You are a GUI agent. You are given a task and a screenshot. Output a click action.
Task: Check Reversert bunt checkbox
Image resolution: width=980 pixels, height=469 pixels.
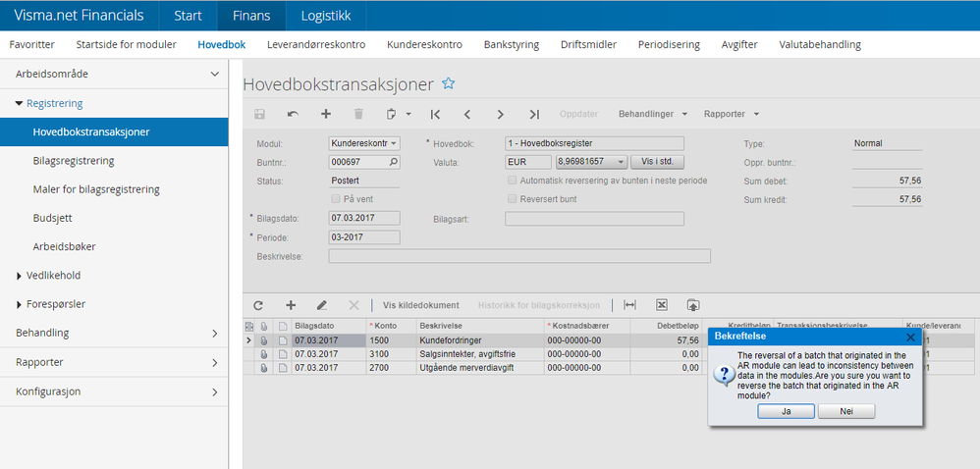[512, 199]
